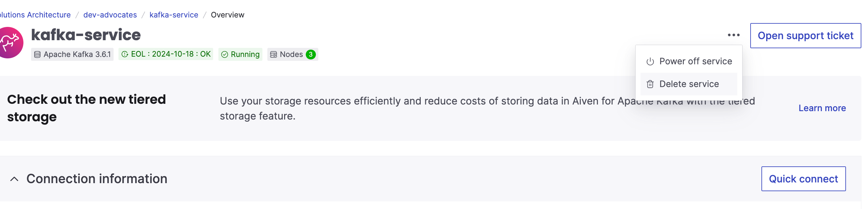Image resolution: width=868 pixels, height=209 pixels.
Task: Go to kafka-service breadcrumb link
Action: click(x=174, y=15)
